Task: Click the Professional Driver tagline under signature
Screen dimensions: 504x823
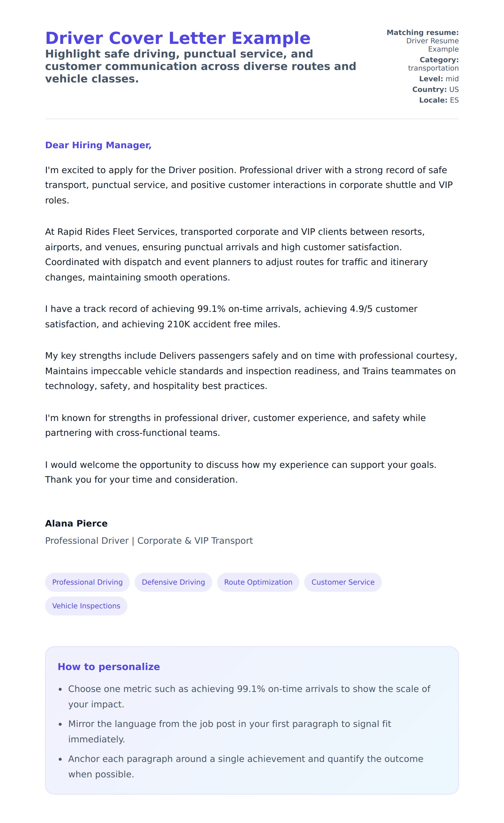Action: point(149,541)
